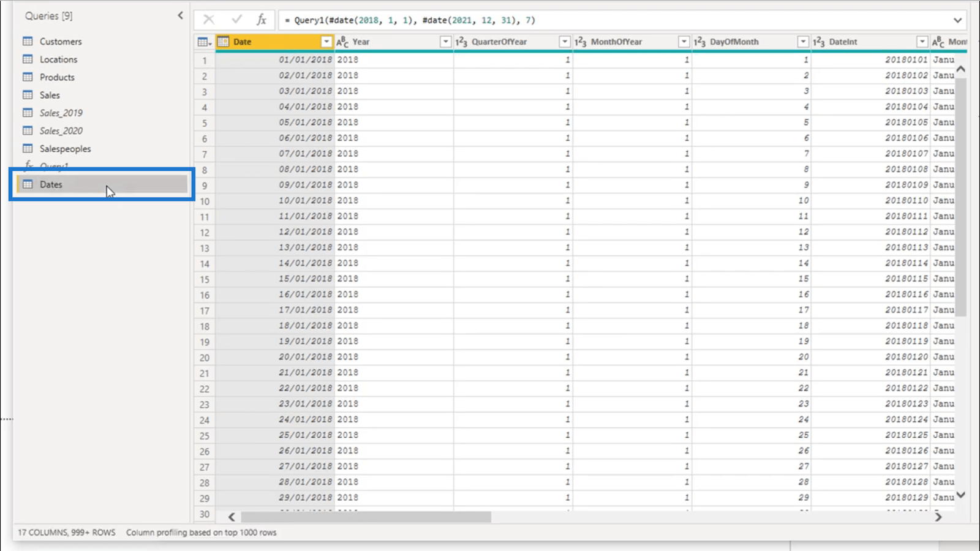Click the Sales table icon
Screen dimensions: 980x551
coord(28,95)
